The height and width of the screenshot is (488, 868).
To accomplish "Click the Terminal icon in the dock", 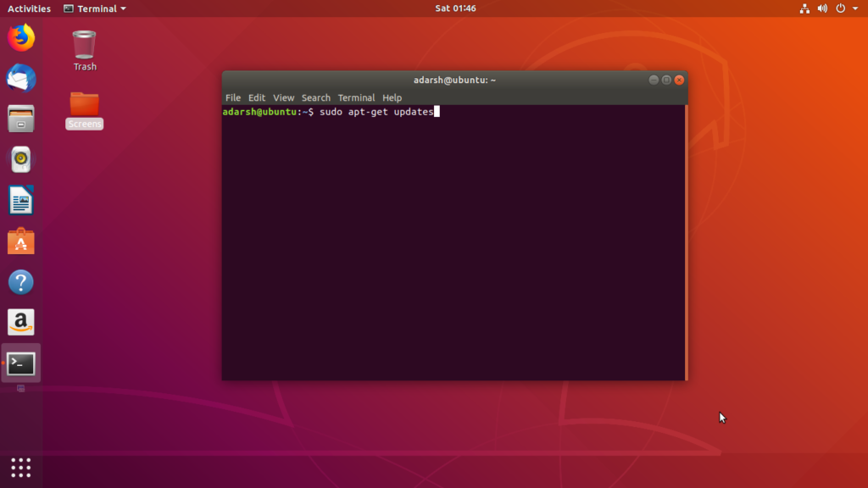I will click(21, 363).
